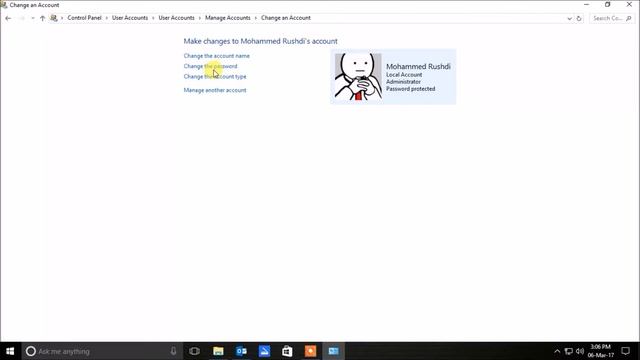Show hidden system tray icons

[557, 351]
